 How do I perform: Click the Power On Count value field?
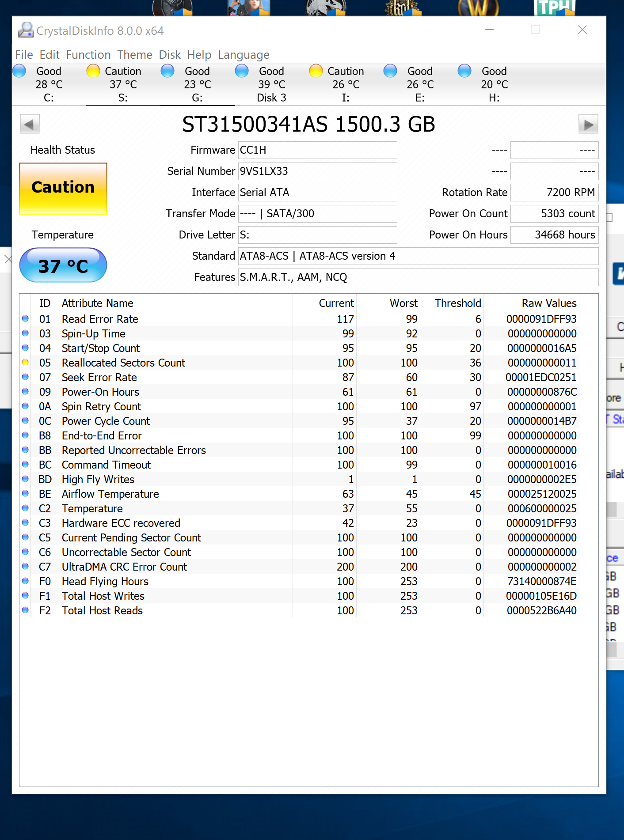click(x=554, y=214)
